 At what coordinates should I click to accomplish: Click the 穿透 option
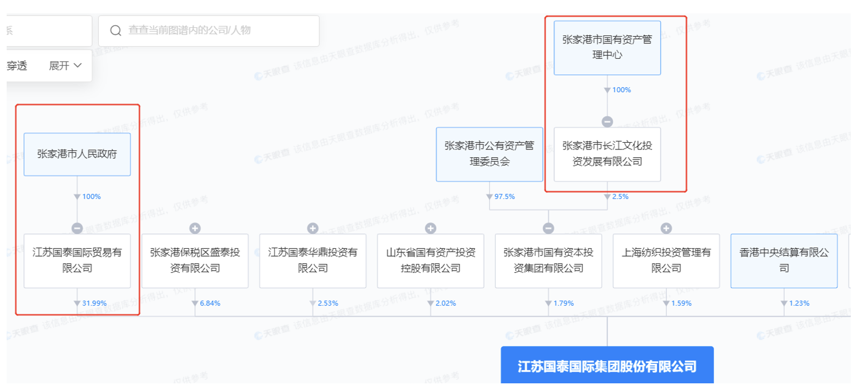click(x=17, y=66)
